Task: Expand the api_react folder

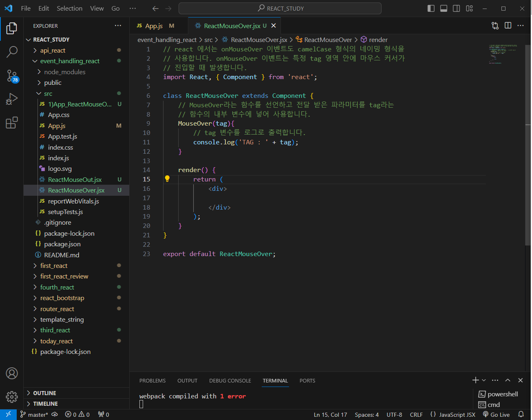Action: [x=76, y=50]
